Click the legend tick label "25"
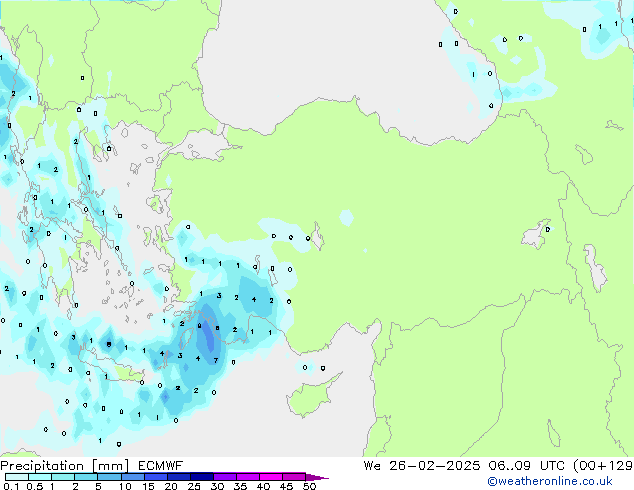 [194, 486]
